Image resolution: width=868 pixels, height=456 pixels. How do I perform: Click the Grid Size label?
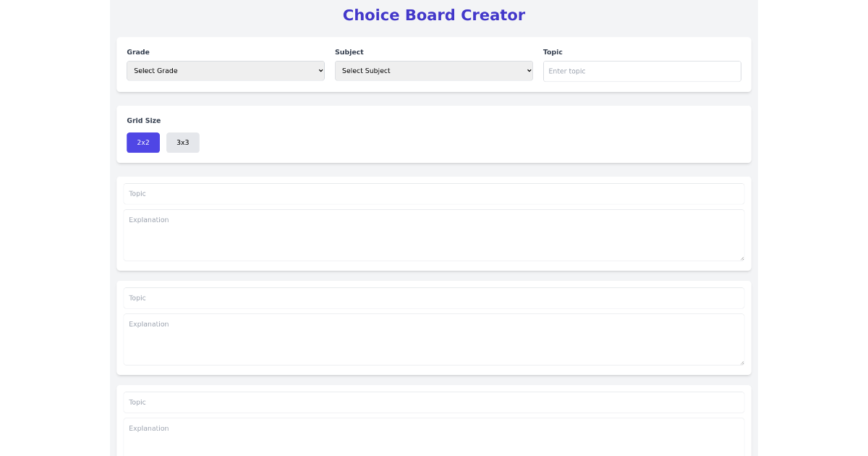(144, 120)
